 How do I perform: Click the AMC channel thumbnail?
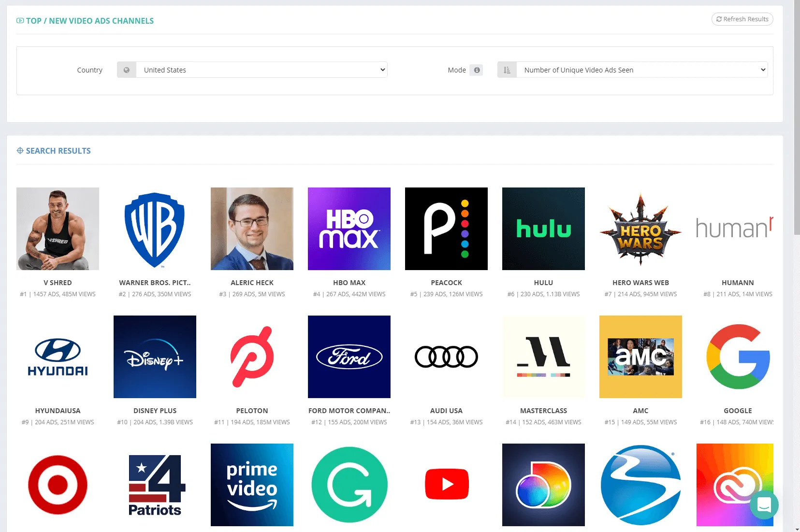tap(640, 357)
